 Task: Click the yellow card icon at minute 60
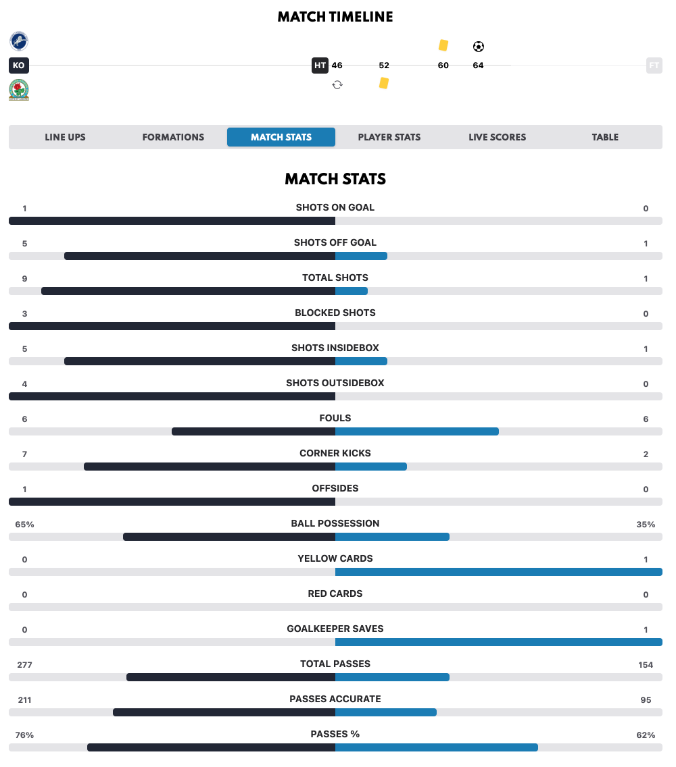[x=443, y=45]
